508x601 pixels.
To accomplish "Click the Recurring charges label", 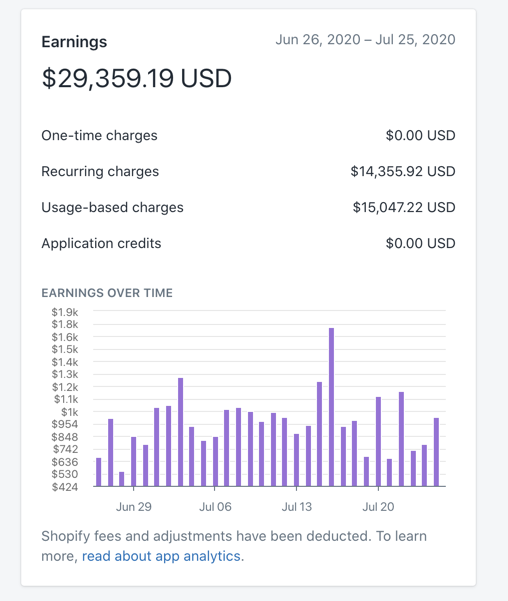I will (x=100, y=171).
